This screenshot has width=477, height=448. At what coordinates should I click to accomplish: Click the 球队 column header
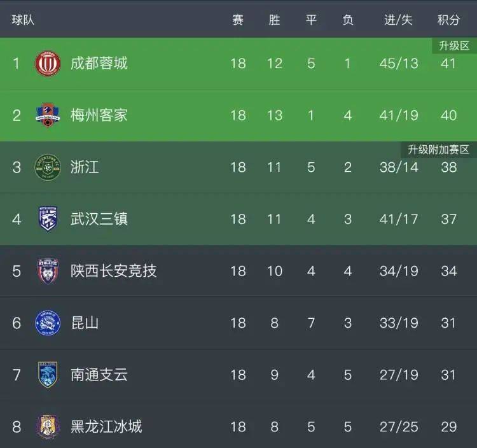pyautogui.click(x=23, y=20)
